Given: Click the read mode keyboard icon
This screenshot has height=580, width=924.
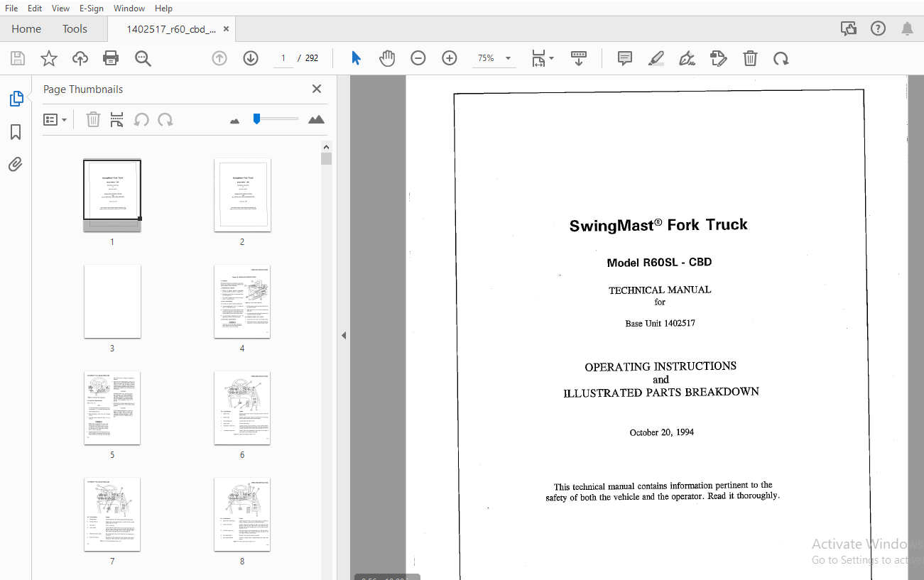Looking at the screenshot, I should (x=579, y=58).
